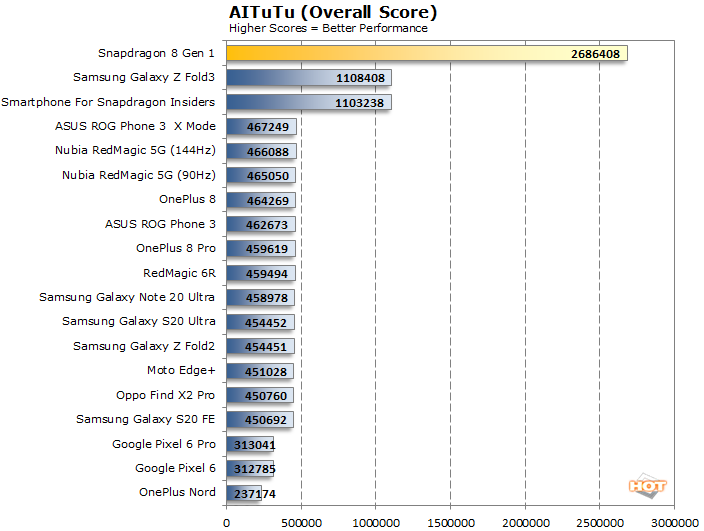This screenshot has height=531, width=704.
Task: Select the 1108408 score value
Action: 360,77
